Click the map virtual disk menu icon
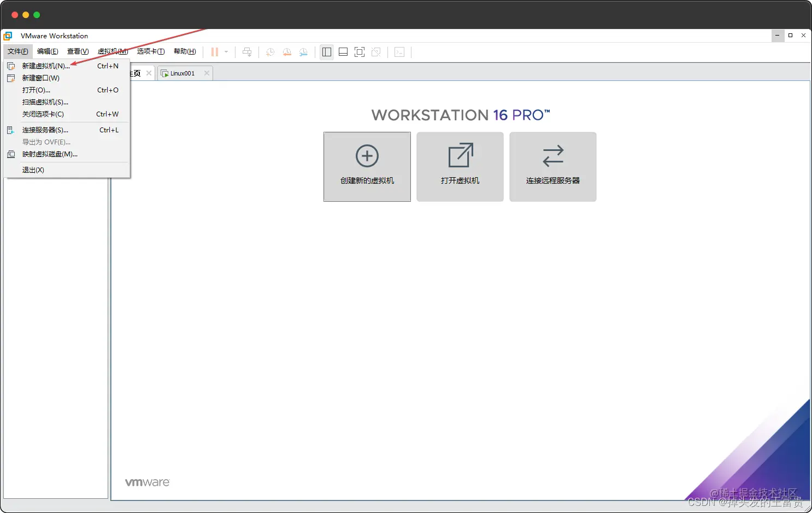 11,154
